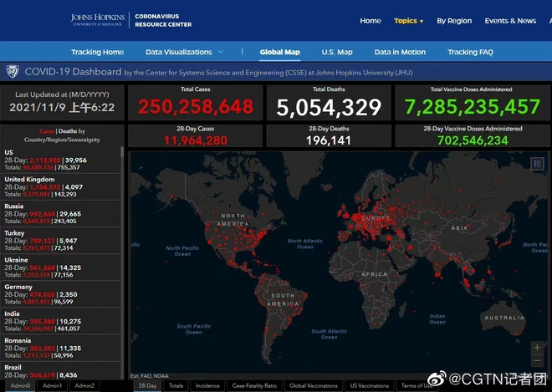Click 28-Day Deaths value 196,141

coord(329,140)
